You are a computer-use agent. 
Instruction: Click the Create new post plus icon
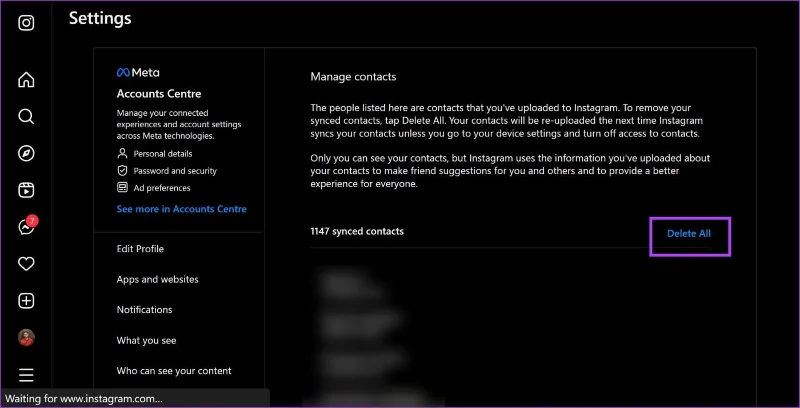click(26, 301)
